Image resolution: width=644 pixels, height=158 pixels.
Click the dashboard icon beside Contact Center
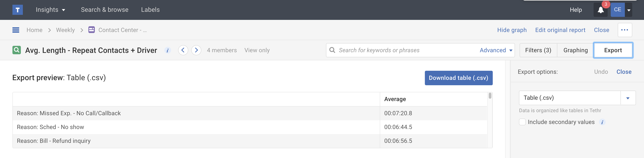[91, 30]
